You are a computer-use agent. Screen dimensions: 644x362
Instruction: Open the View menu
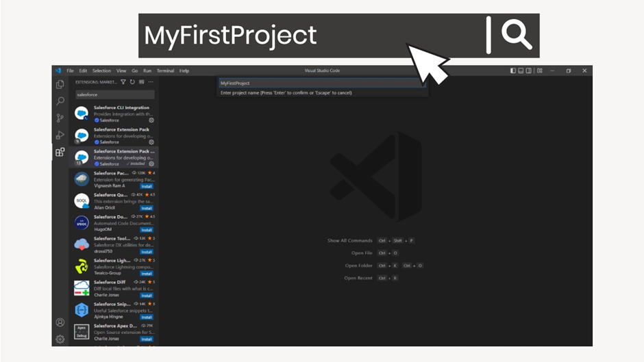(x=121, y=70)
